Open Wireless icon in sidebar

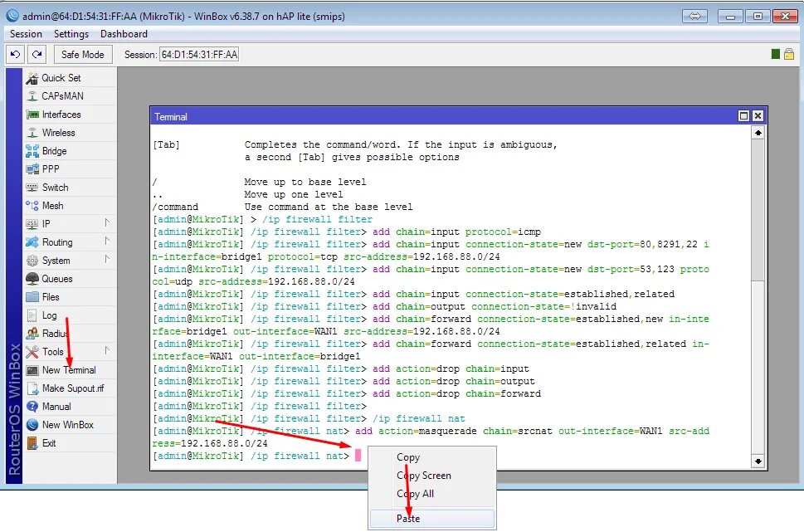tap(32, 133)
